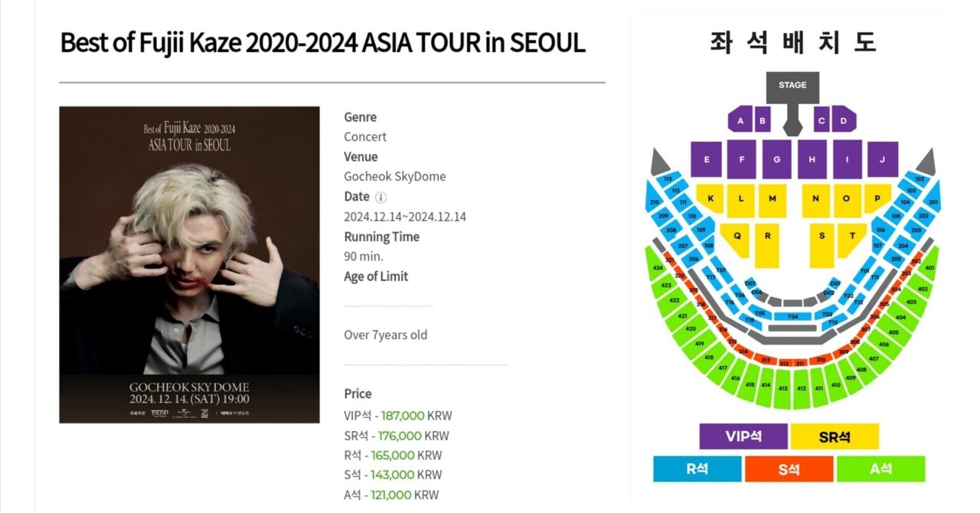Select yellow section R block

(767, 236)
